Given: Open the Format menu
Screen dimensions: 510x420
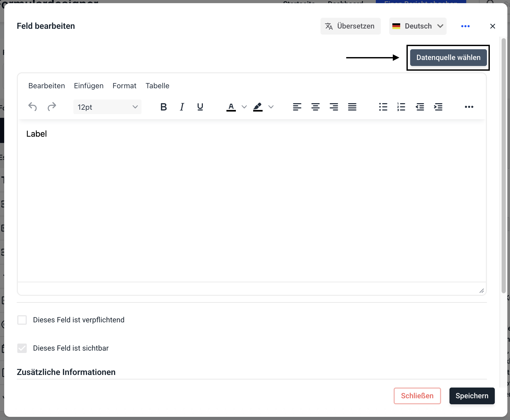Looking at the screenshot, I should pos(124,86).
